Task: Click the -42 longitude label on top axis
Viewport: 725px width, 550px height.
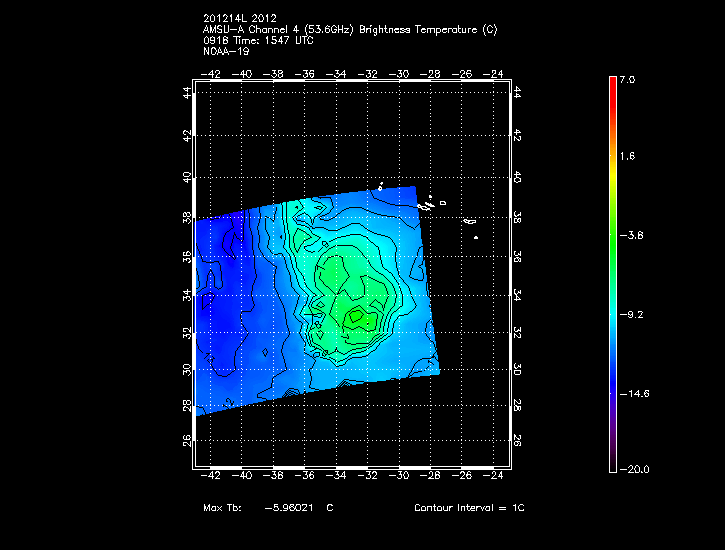Action: pyautogui.click(x=211, y=74)
